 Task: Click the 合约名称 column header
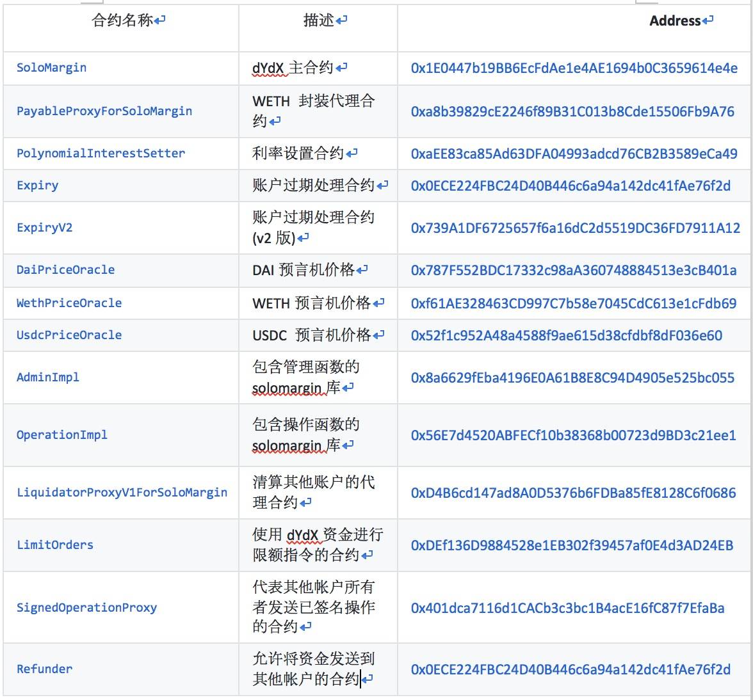(122, 20)
